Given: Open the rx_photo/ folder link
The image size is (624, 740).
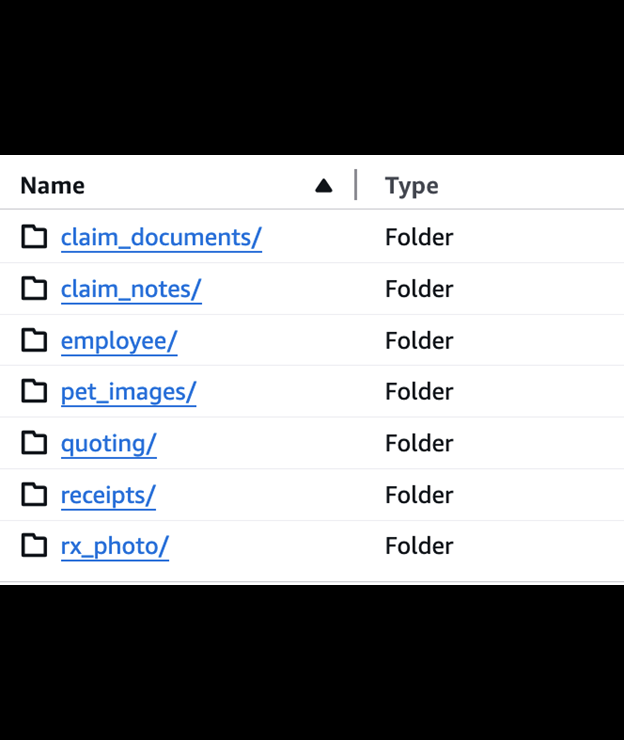Looking at the screenshot, I should pyautogui.click(x=114, y=546).
